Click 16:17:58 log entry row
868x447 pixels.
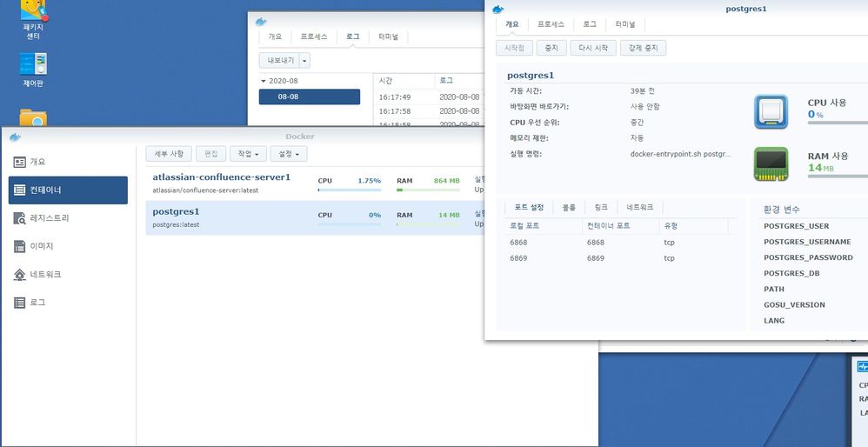coord(429,111)
